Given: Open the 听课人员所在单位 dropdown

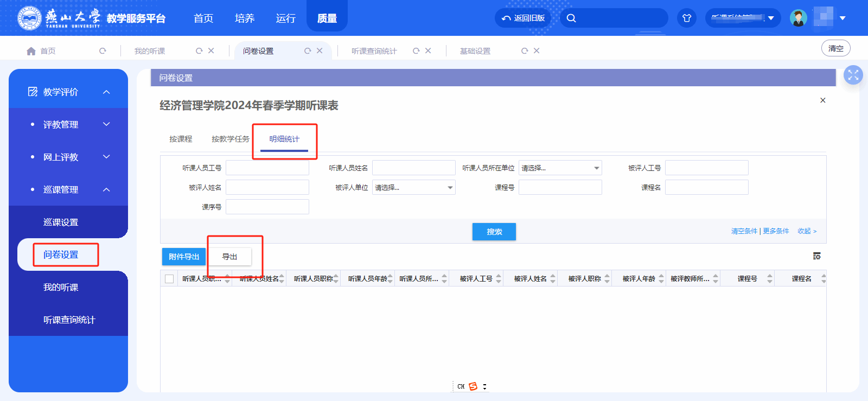Looking at the screenshot, I should point(560,168).
